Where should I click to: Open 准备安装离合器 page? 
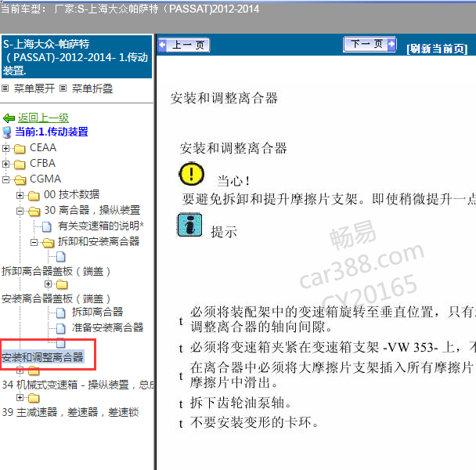(x=107, y=327)
